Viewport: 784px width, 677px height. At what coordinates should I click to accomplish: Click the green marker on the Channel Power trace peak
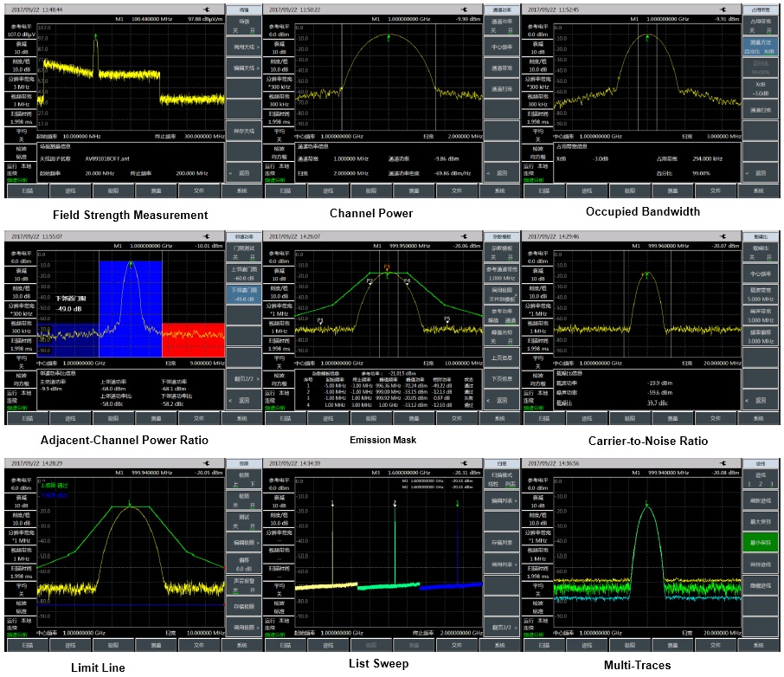click(x=389, y=37)
